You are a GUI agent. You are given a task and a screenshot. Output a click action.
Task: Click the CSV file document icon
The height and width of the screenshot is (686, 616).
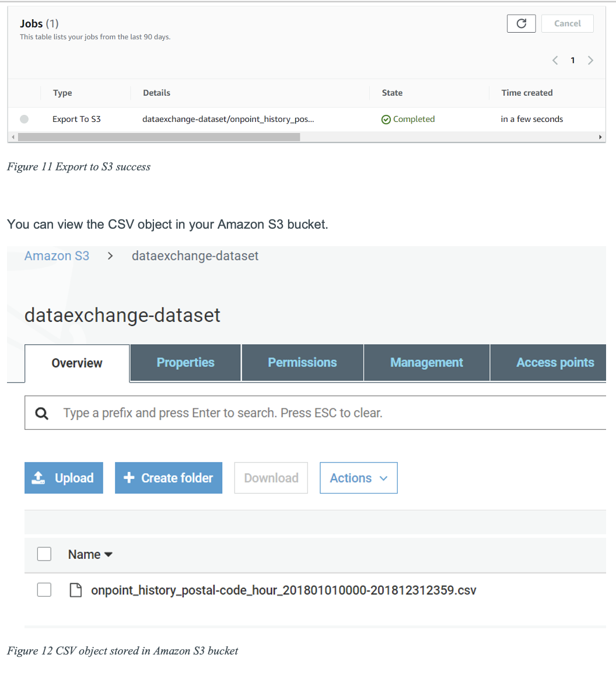(x=76, y=590)
